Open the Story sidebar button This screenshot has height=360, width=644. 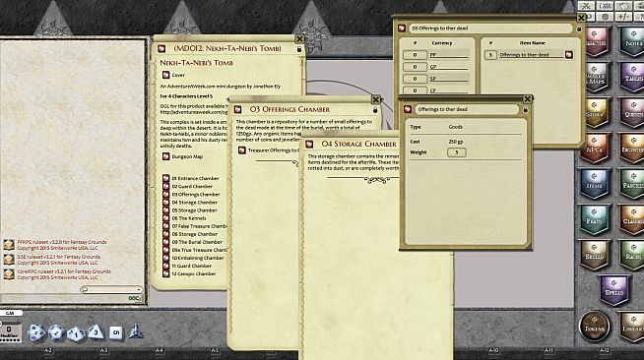(x=596, y=113)
